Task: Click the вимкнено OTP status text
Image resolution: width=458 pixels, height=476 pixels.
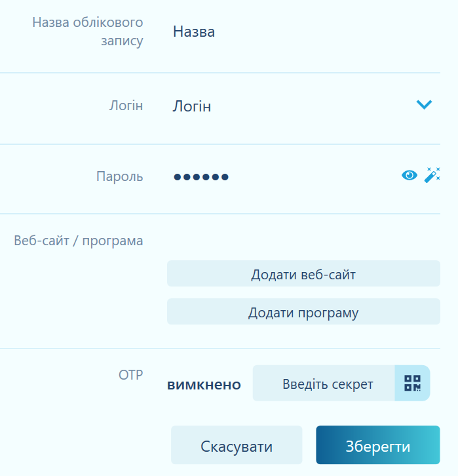Action: [204, 385]
